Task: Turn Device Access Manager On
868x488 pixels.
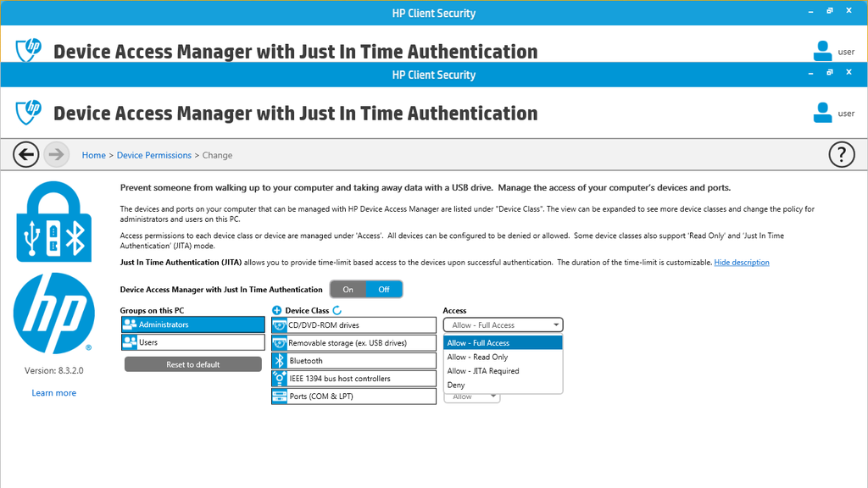Action: click(348, 290)
